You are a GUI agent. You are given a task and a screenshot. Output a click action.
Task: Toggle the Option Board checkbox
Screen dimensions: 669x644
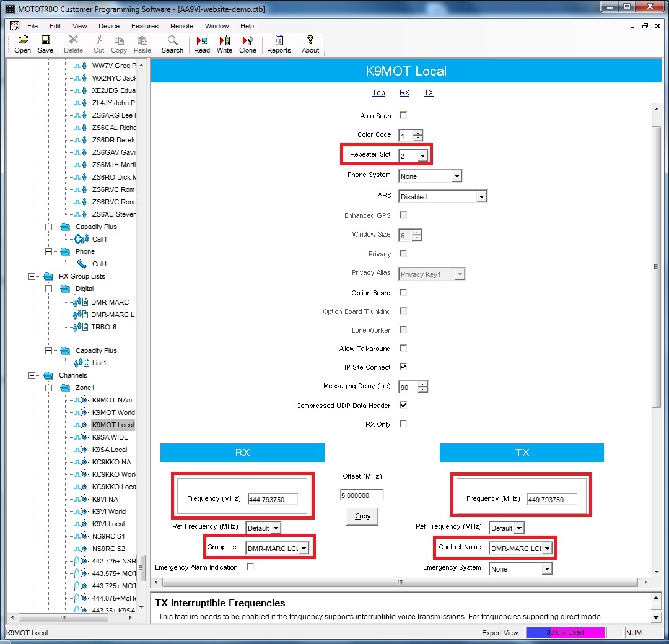[x=403, y=292]
